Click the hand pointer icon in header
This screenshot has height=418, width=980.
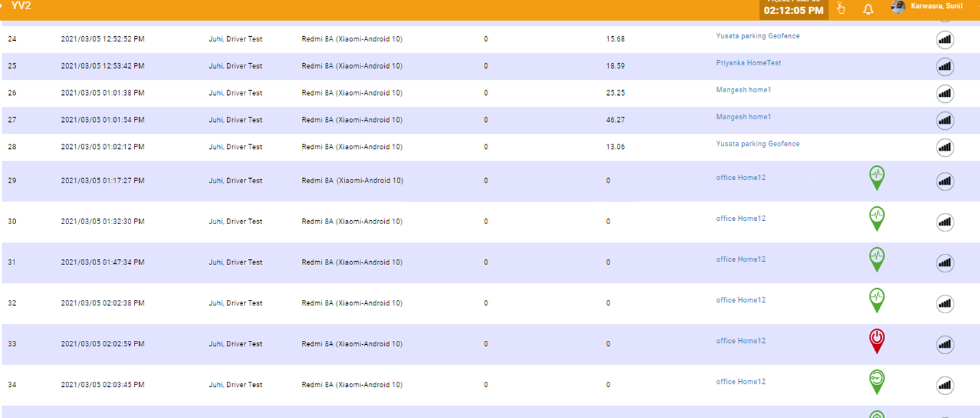pyautogui.click(x=841, y=8)
